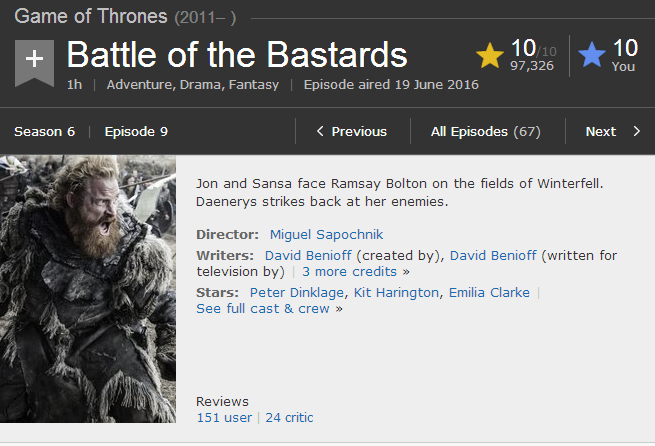Screen dimensions: 655x446
Task: Open director Miguel Sapochnik's page
Action: (x=326, y=235)
